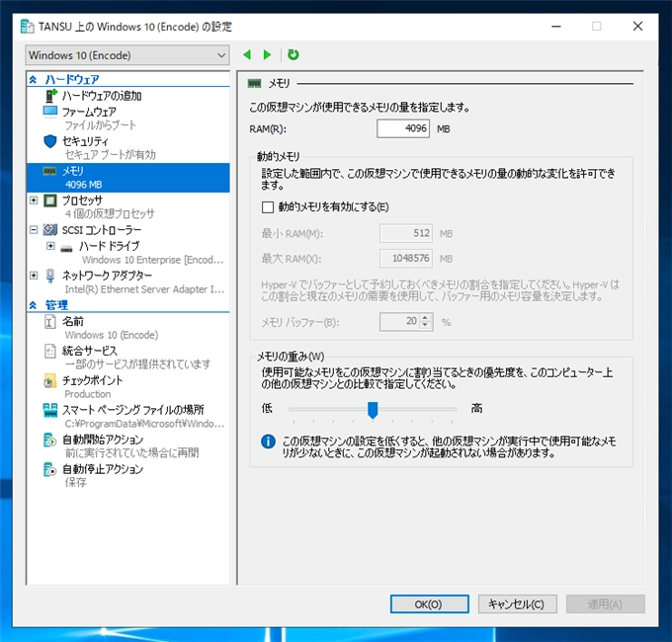
Task: Click the SCSI controller icon
Action: (x=50, y=230)
